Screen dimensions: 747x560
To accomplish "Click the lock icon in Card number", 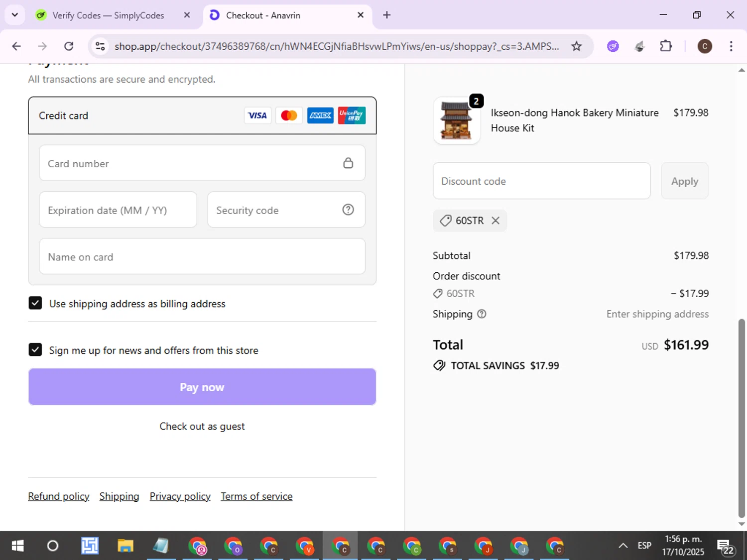I will 348,163.
